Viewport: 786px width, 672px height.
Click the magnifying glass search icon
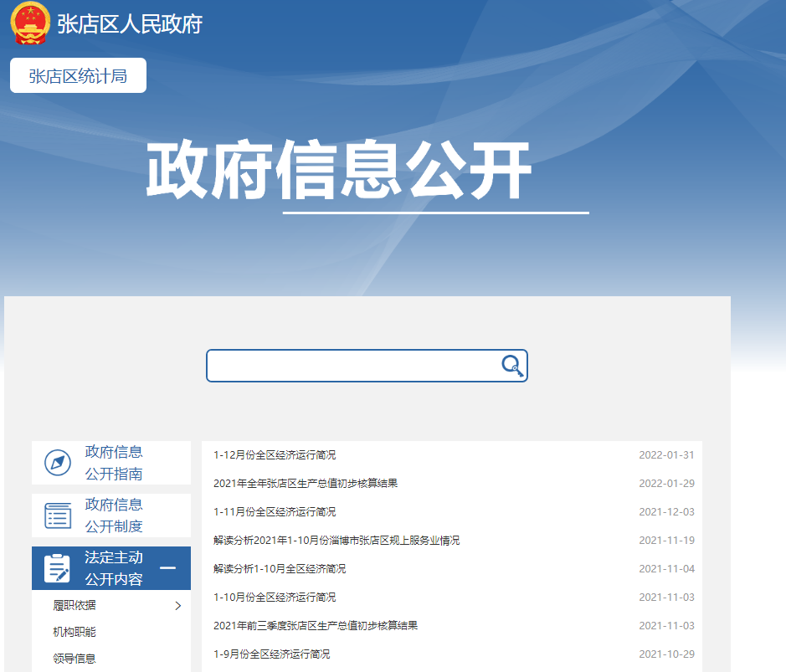[511, 366]
